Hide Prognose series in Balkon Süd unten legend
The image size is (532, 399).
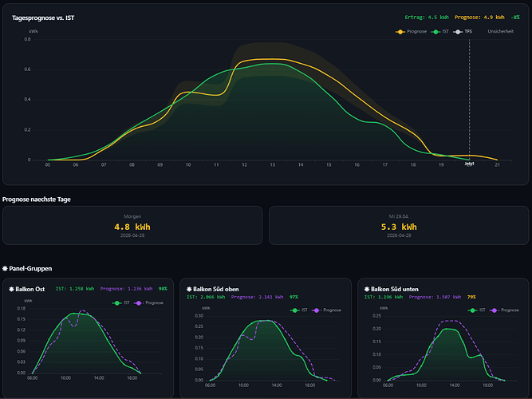[488, 310]
